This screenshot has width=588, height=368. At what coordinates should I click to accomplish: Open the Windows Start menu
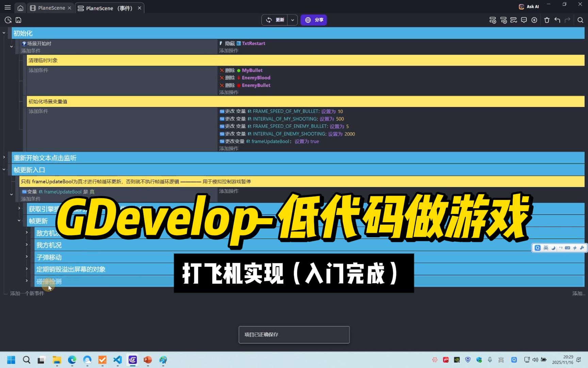click(11, 360)
